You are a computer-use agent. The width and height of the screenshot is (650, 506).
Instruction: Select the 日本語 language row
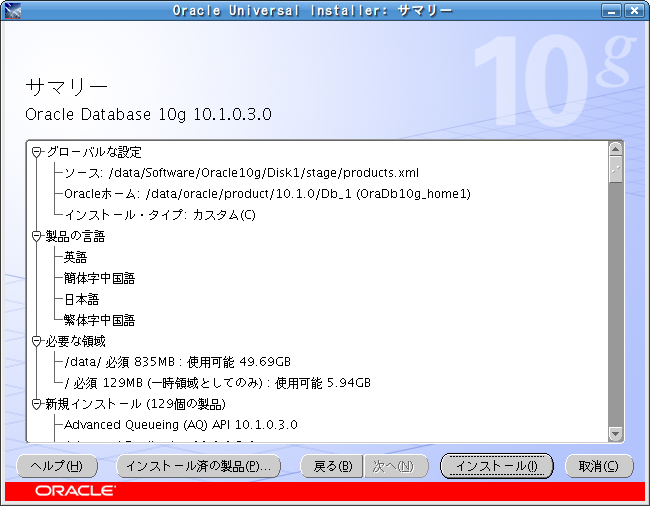(x=82, y=299)
